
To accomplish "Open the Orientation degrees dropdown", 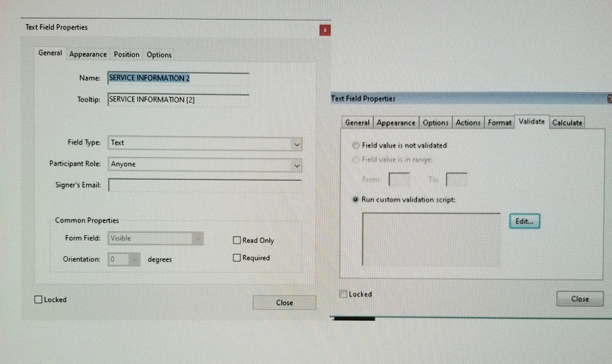I will [x=124, y=259].
